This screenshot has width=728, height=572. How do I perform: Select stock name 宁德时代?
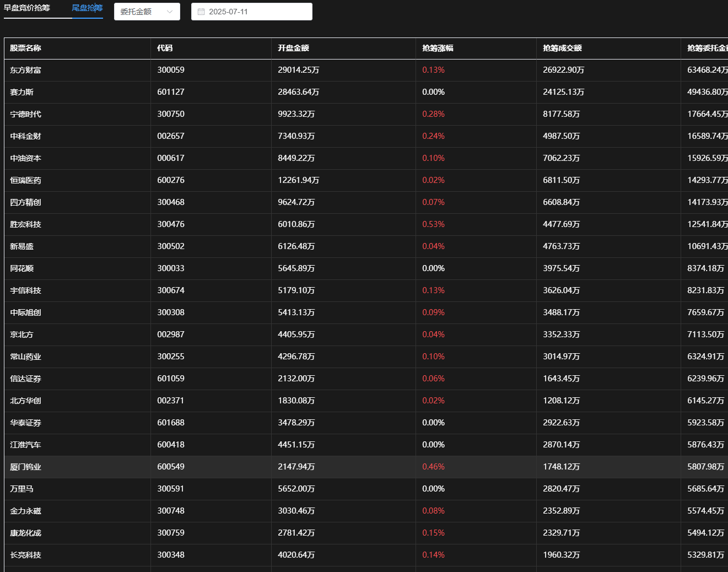(x=26, y=115)
